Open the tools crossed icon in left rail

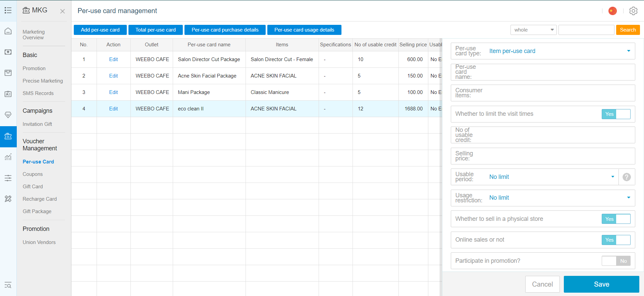pyautogui.click(x=8, y=199)
